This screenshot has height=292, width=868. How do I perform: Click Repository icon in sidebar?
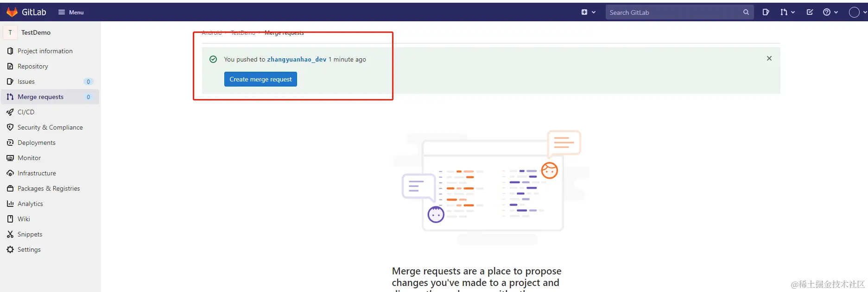10,66
